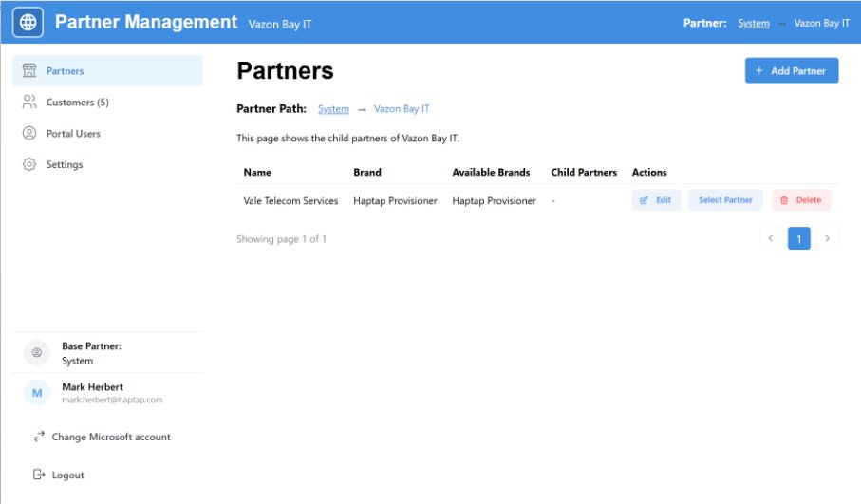Click the Base Partner circular icon
Screen dimensions: 861x504
click(x=37, y=353)
